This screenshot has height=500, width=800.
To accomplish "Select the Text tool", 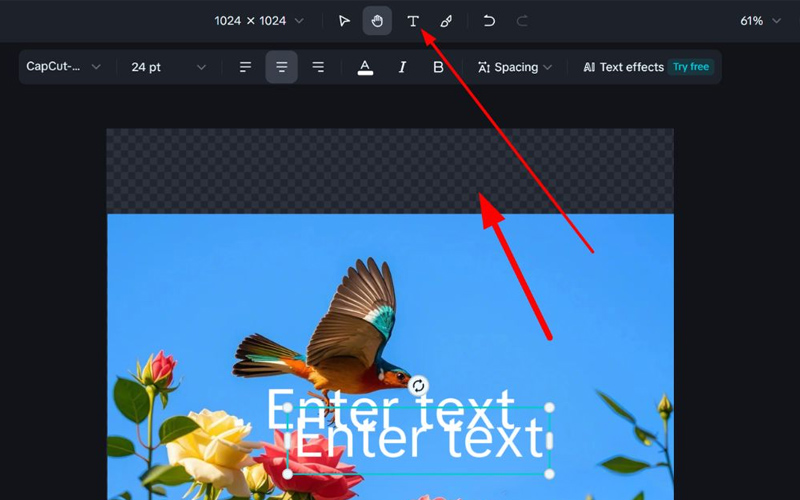I will [x=412, y=21].
